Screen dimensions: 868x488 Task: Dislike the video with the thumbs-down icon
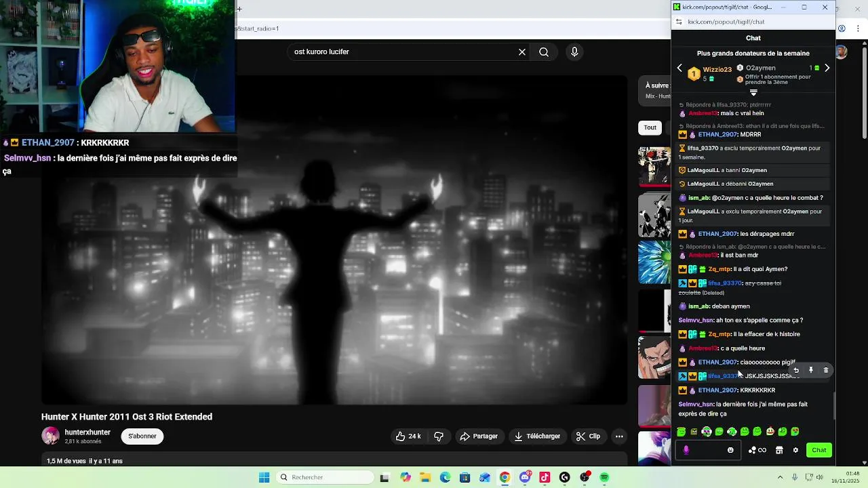tap(439, 436)
